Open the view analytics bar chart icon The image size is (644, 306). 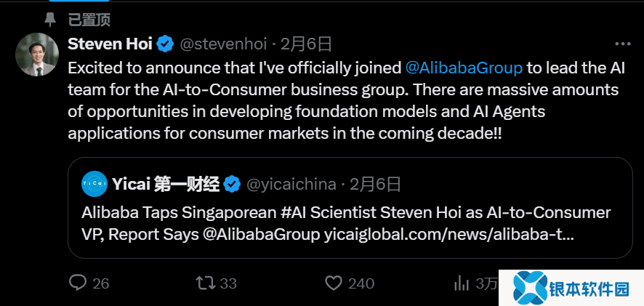tap(461, 283)
